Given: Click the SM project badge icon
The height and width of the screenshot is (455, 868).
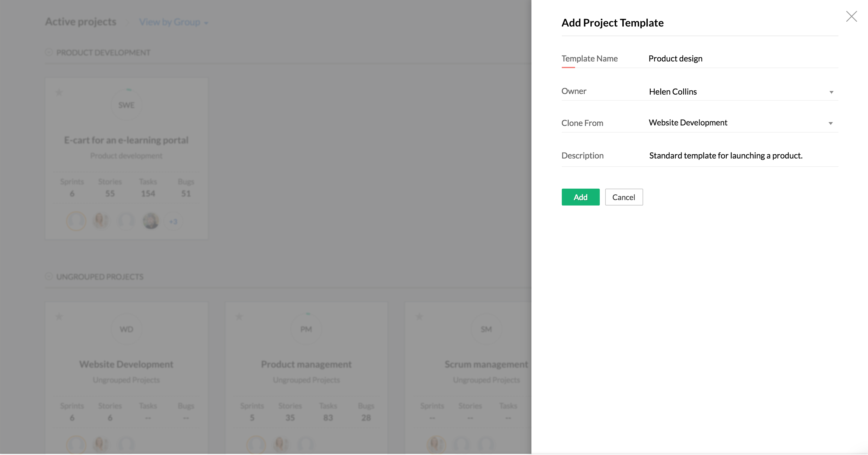Looking at the screenshot, I should (486, 329).
